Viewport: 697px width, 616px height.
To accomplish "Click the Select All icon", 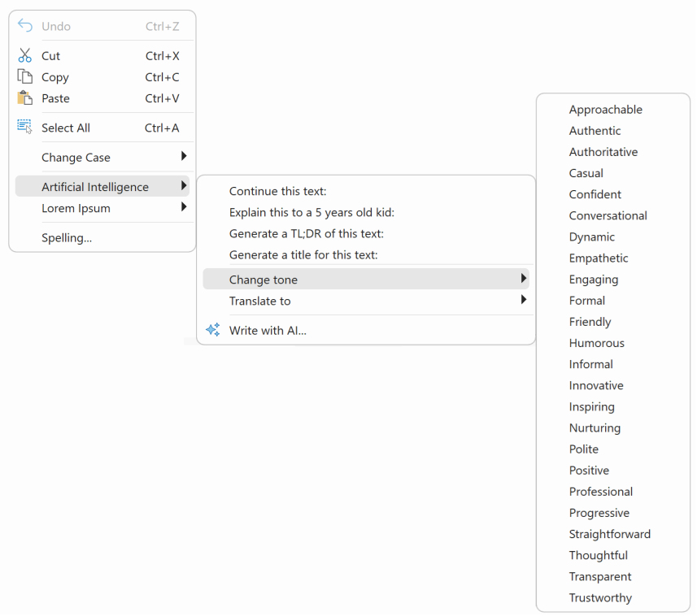I will pyautogui.click(x=25, y=127).
